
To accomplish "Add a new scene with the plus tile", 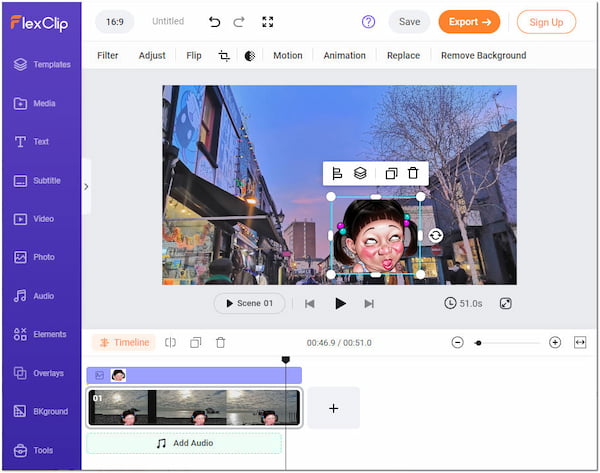I will coord(333,408).
